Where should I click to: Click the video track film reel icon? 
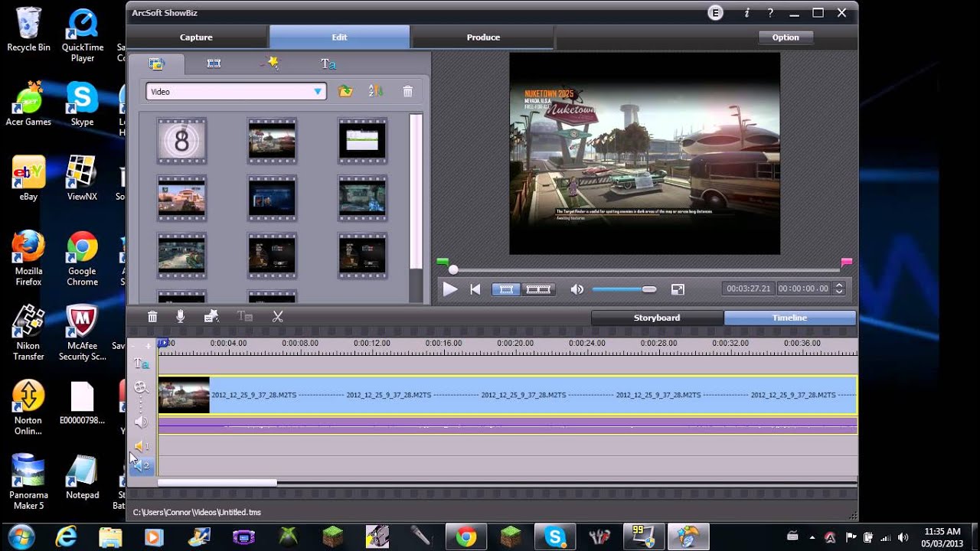click(x=141, y=388)
